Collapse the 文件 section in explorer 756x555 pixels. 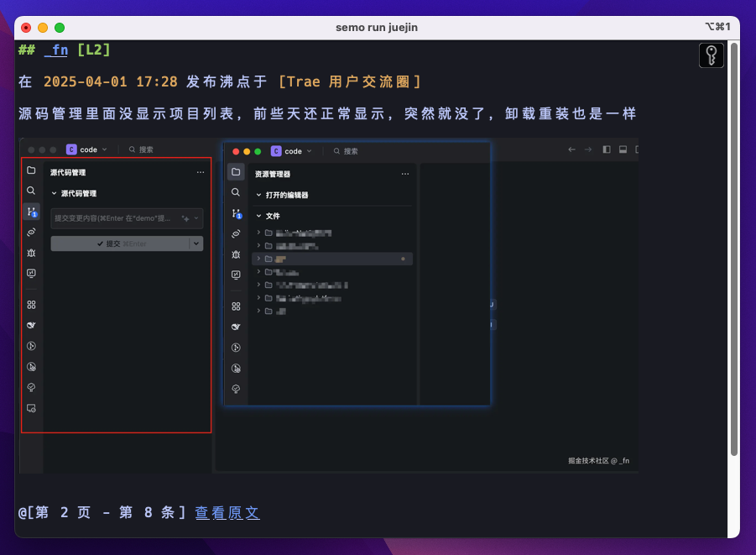point(259,216)
